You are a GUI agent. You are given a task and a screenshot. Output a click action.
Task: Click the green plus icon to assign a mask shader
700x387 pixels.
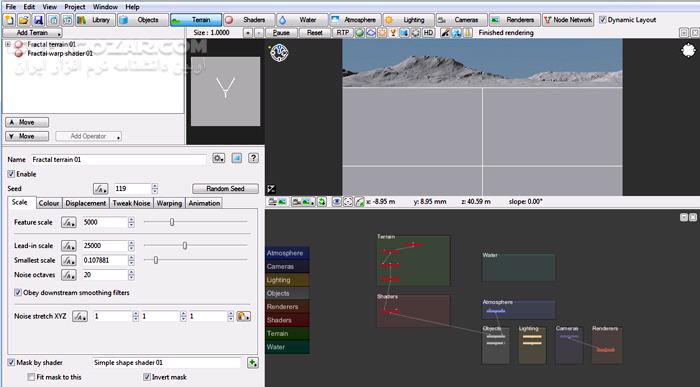(x=253, y=363)
